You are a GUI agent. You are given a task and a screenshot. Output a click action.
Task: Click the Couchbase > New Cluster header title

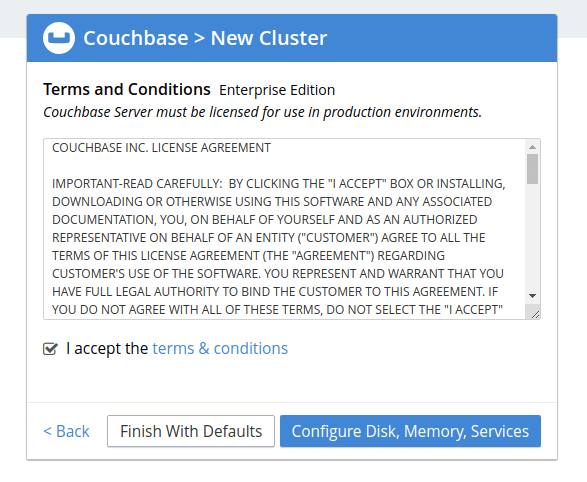(x=205, y=38)
